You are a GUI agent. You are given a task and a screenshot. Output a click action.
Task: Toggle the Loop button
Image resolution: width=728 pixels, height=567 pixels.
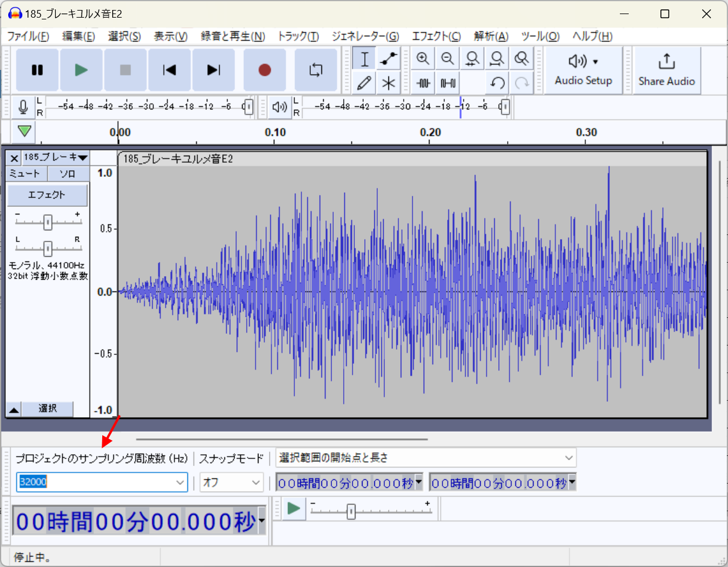click(x=316, y=70)
